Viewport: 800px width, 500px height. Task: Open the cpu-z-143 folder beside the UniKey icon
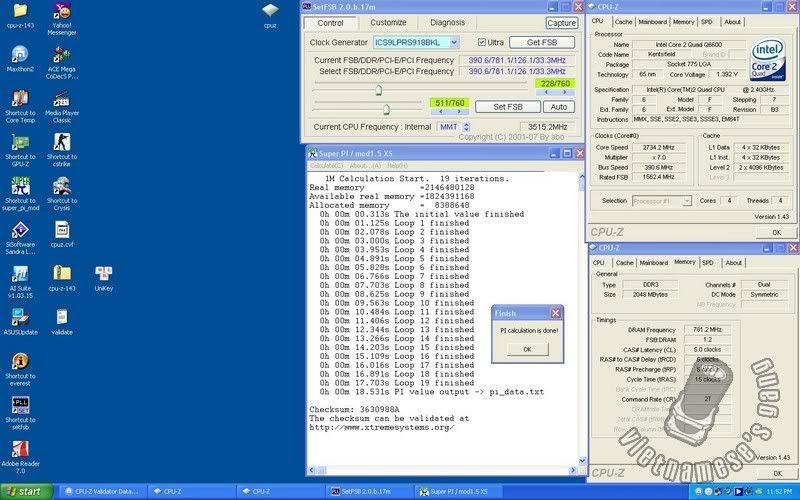(62, 279)
